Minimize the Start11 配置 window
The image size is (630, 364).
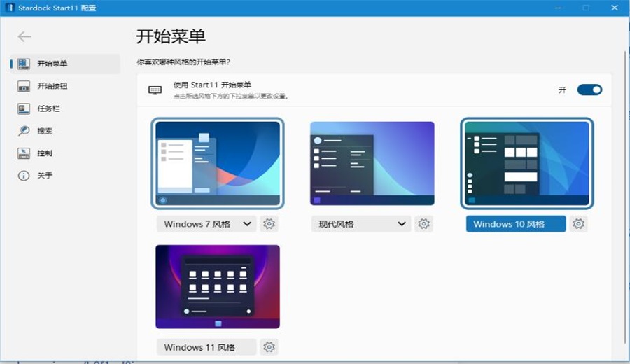558,8
